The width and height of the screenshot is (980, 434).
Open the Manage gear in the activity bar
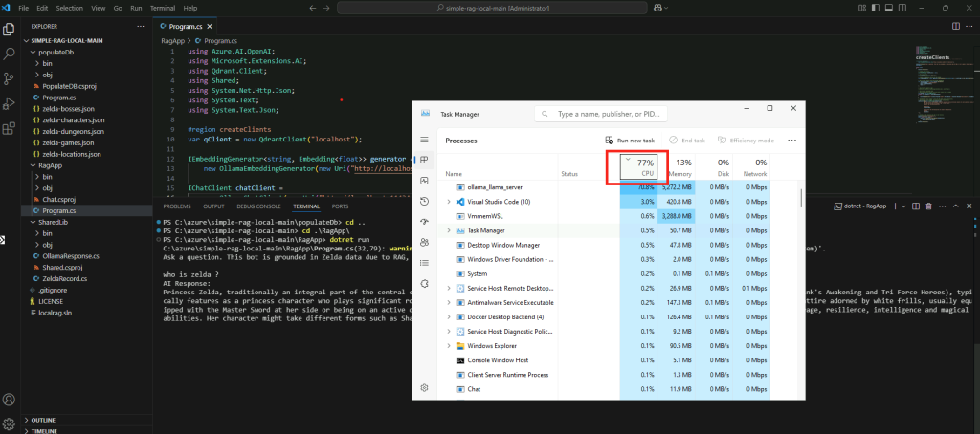9,424
